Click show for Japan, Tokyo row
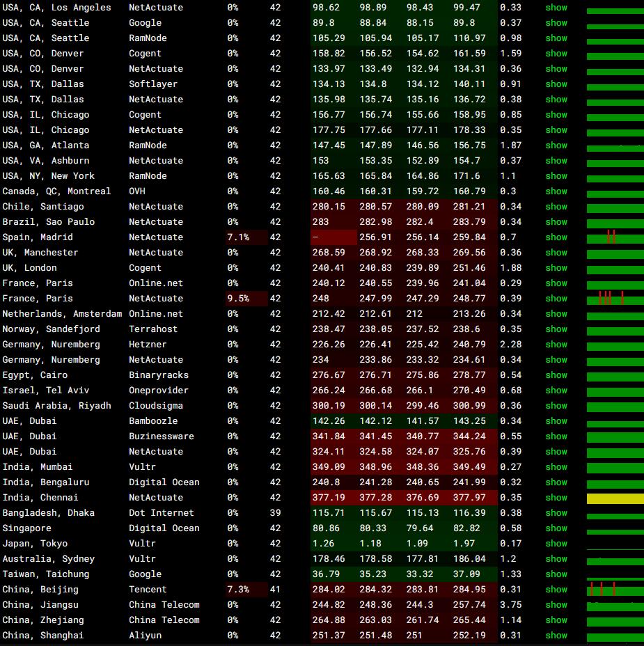Screen dimensions: 644x646 (x=556, y=544)
